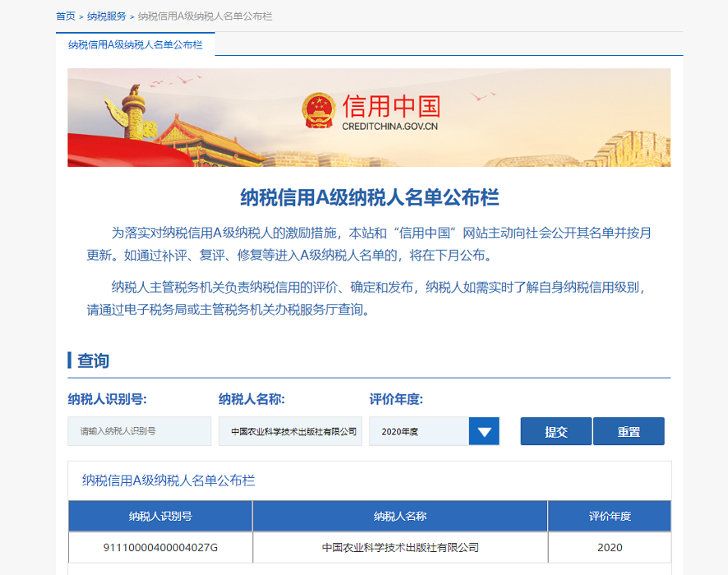Focus the 请输入纳税人识别号 input field

click(x=139, y=431)
